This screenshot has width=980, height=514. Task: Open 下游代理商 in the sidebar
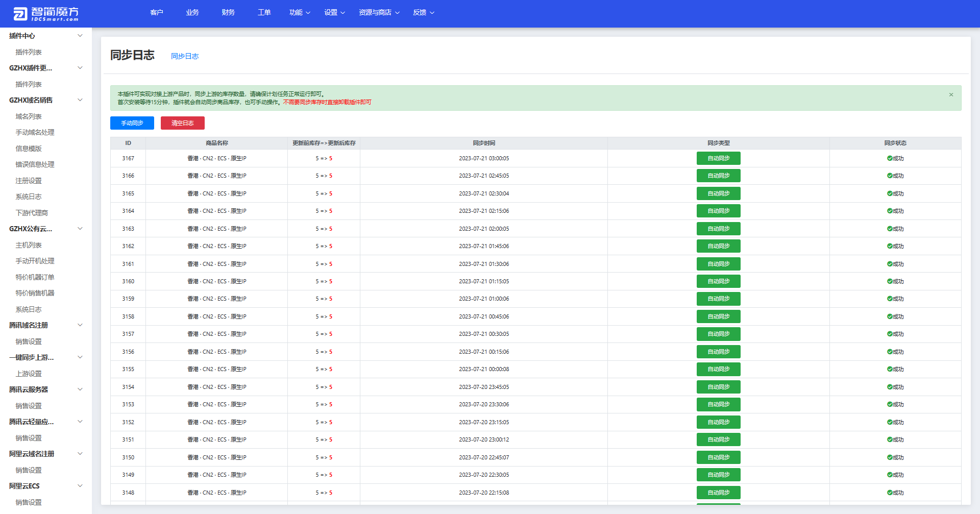tap(32, 213)
